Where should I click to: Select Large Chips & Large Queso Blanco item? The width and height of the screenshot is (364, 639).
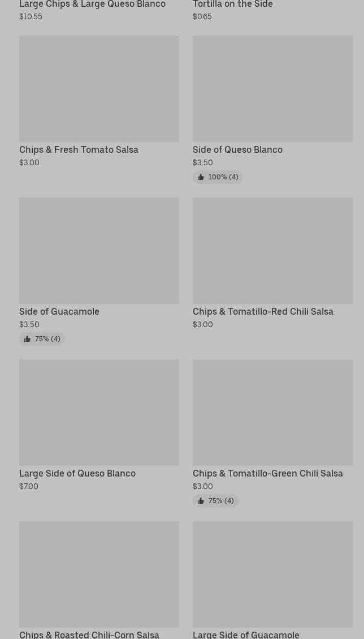93,10
